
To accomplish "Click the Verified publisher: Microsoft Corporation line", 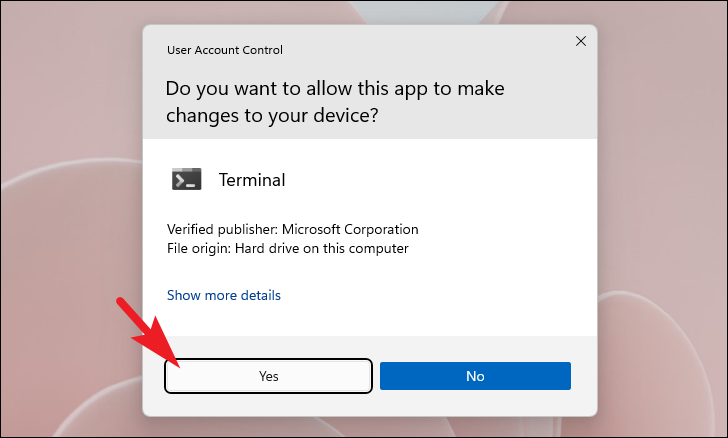I will 292,229.
